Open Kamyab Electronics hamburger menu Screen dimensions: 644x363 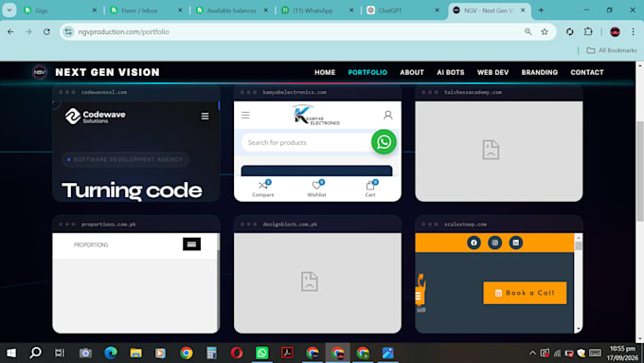click(x=245, y=115)
